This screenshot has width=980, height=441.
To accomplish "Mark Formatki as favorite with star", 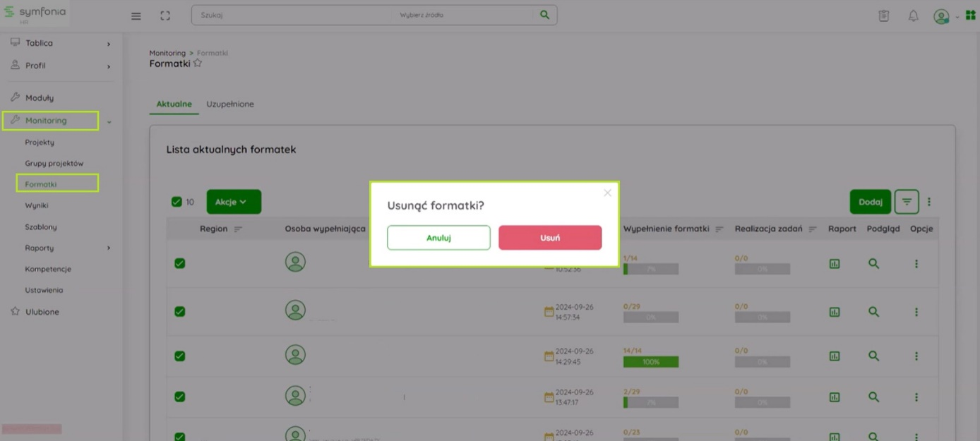I will tap(198, 64).
